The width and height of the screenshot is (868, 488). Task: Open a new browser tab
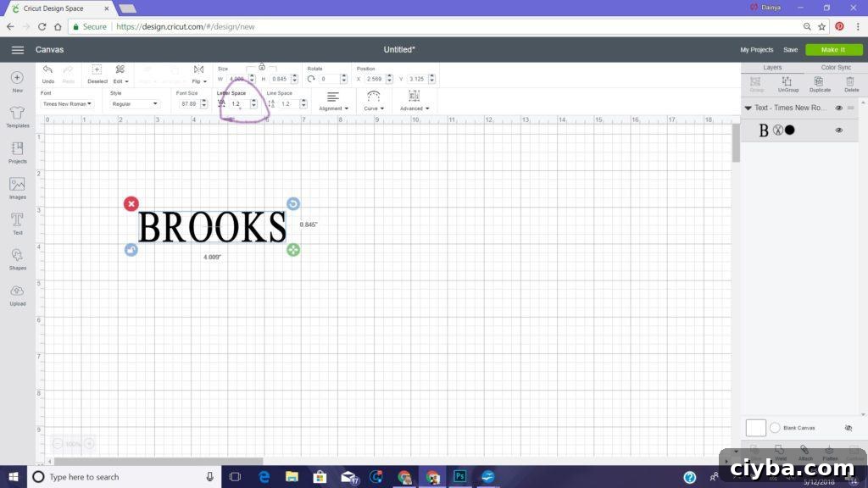[127, 8]
